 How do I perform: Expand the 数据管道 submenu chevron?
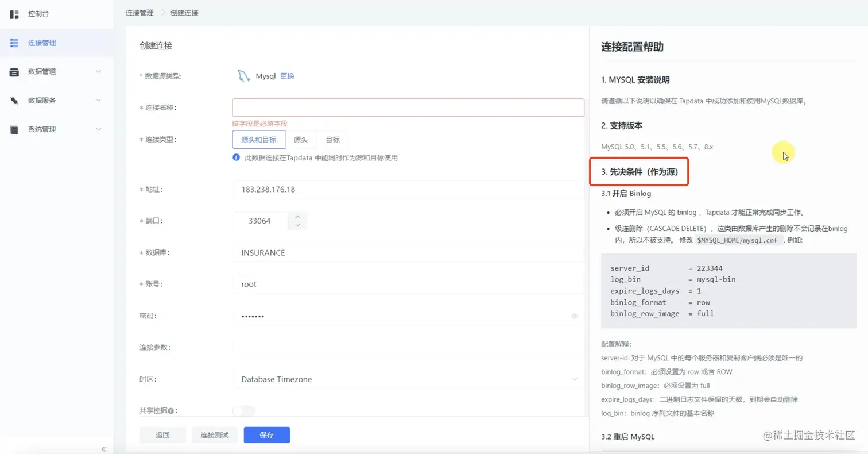[x=98, y=72]
